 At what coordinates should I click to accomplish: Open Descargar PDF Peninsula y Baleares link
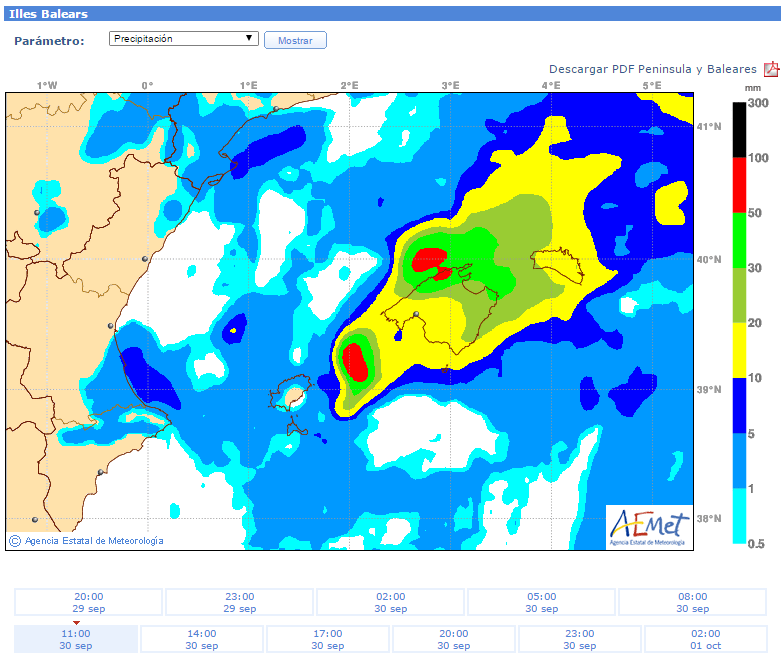[x=652, y=69]
